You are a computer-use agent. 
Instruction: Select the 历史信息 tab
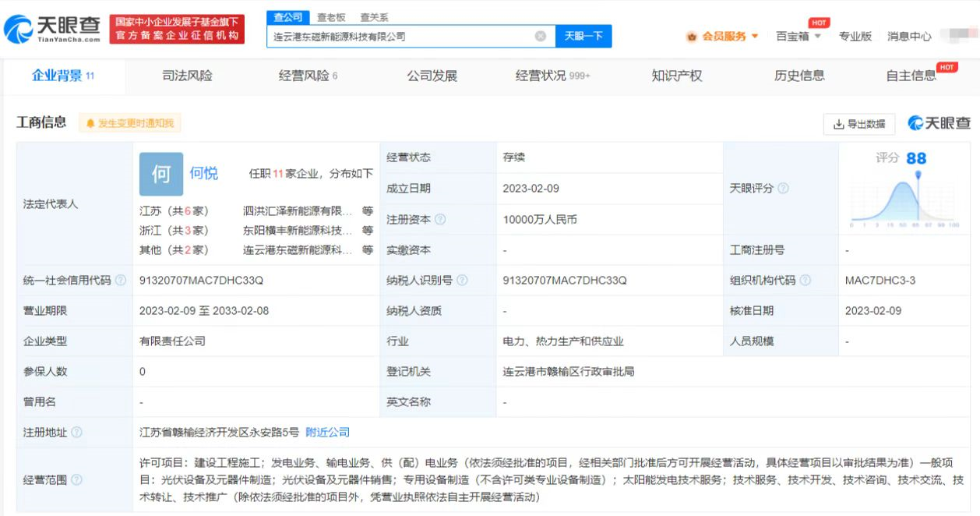pyautogui.click(x=799, y=76)
